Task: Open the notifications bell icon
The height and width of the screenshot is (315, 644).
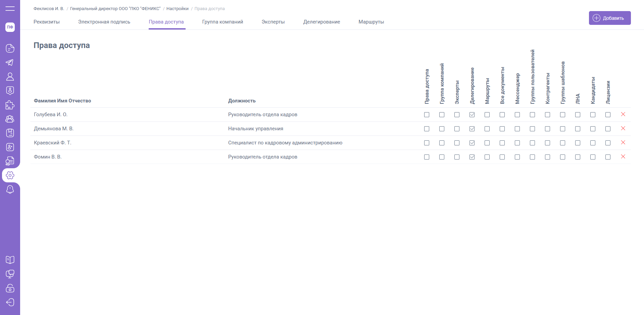Action: click(10, 189)
